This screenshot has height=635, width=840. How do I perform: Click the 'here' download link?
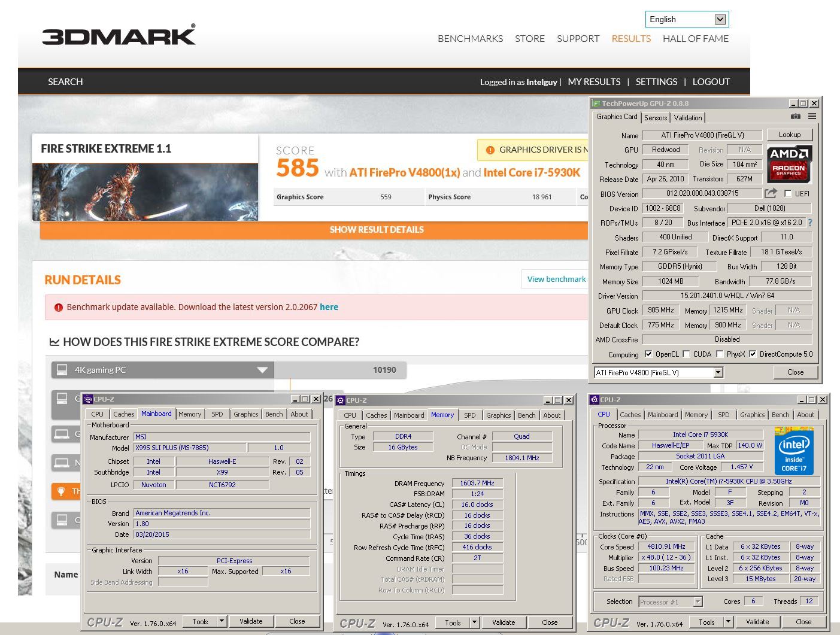(x=329, y=307)
